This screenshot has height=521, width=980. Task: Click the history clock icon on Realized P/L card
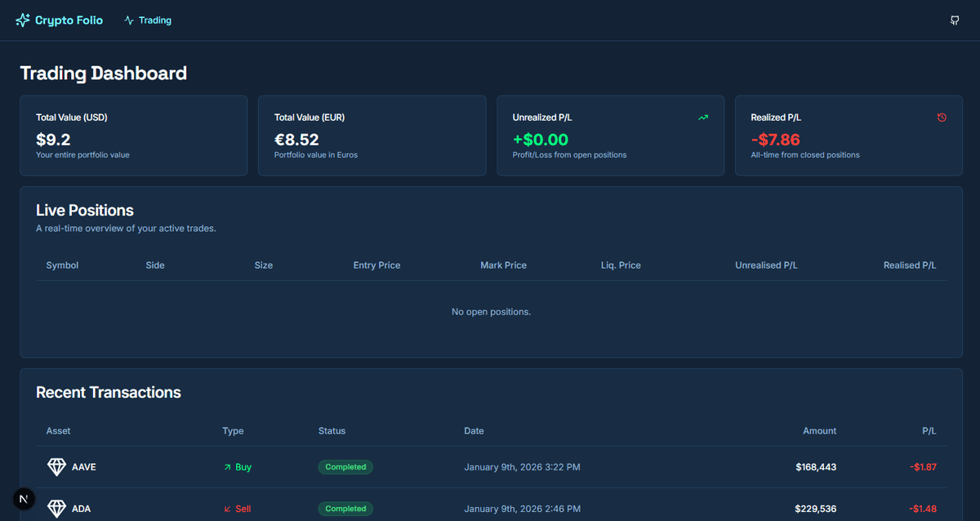[x=942, y=117]
